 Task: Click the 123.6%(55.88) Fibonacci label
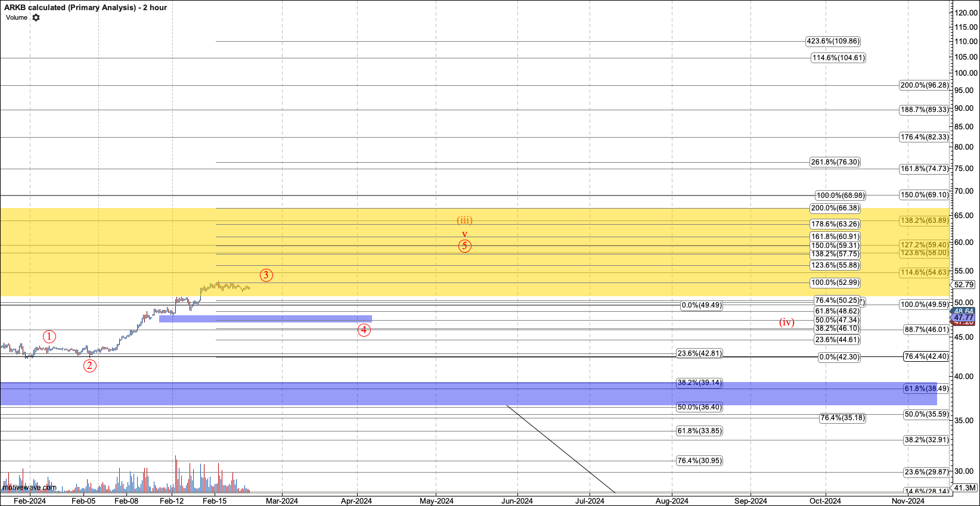click(x=835, y=266)
